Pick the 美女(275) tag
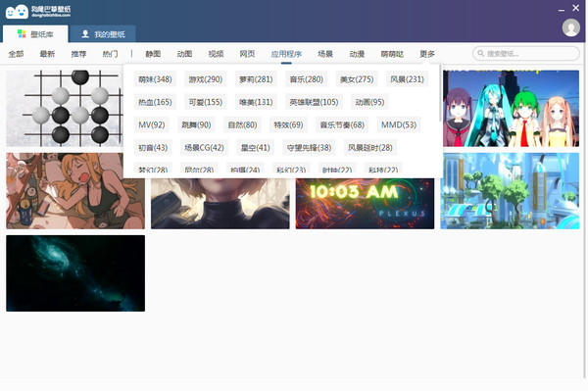Image resolution: width=588 pixels, height=391 pixels. (357, 79)
